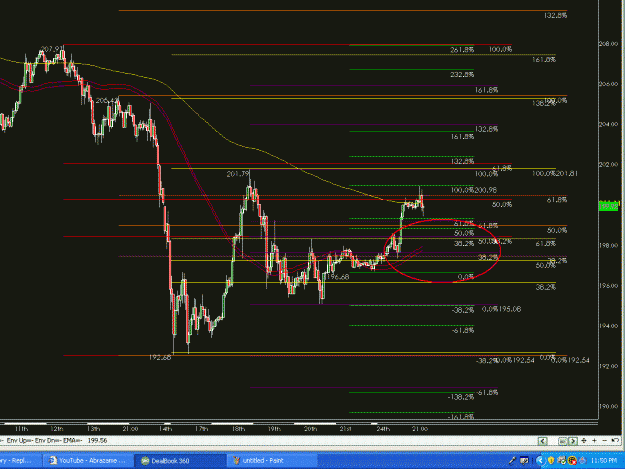Select the -161.8% Fibonacci extension label
The image size is (625, 469).
461,416
